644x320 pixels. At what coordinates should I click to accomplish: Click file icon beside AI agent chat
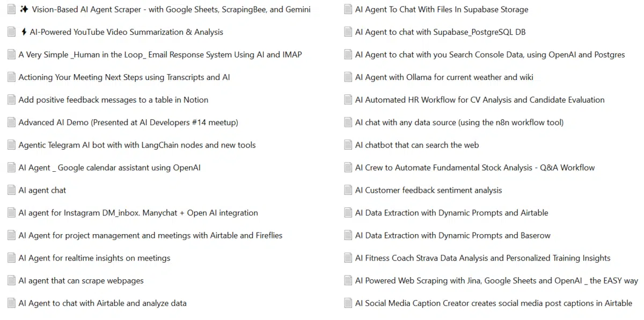point(11,190)
